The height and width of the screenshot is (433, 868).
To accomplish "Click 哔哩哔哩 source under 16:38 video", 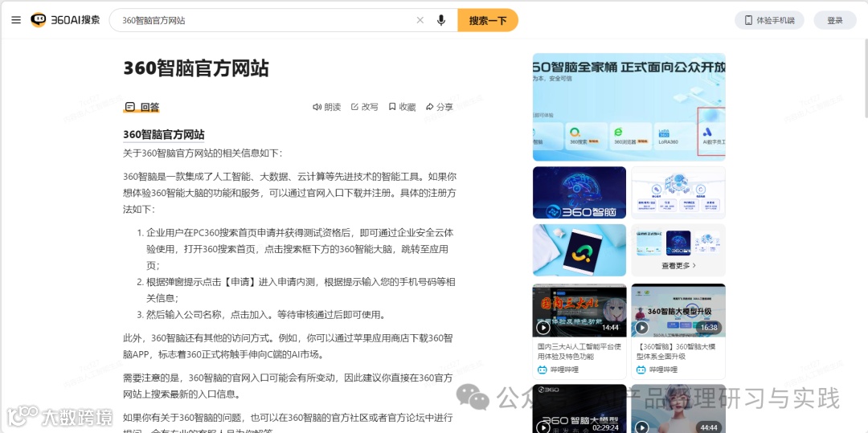I will pyautogui.click(x=657, y=370).
